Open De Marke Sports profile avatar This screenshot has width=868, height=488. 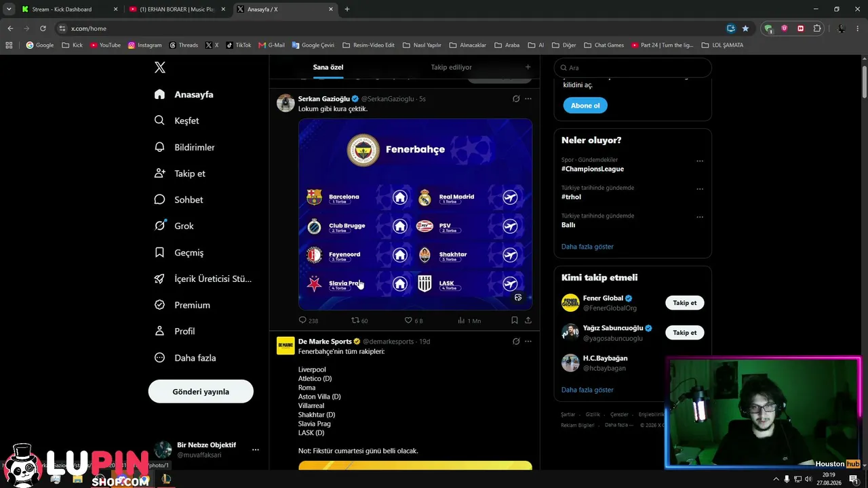point(285,346)
